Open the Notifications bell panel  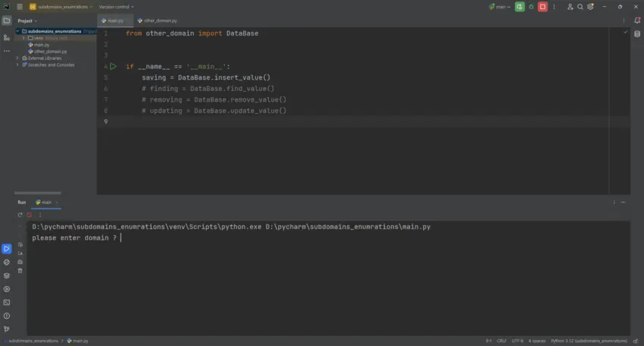pos(636,20)
